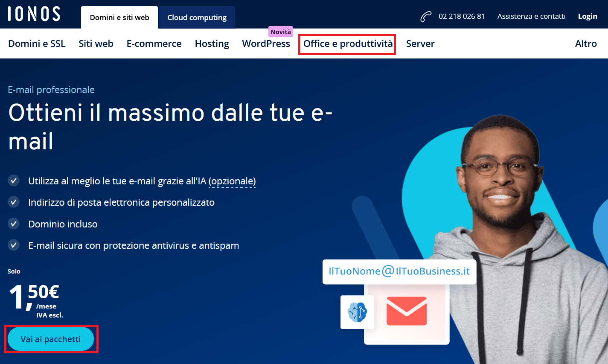The height and width of the screenshot is (364, 608).
Task: Click the red envelope mail icon
Action: point(407,311)
